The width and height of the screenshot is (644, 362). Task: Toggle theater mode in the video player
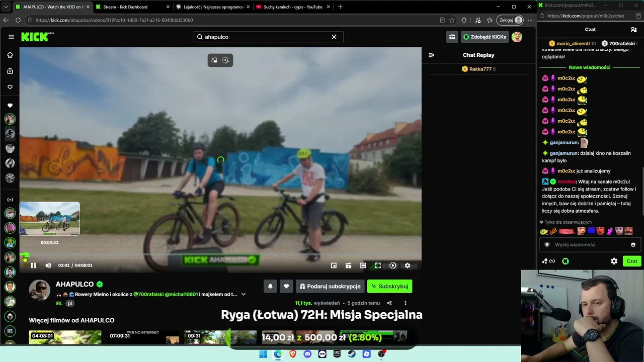click(x=363, y=265)
